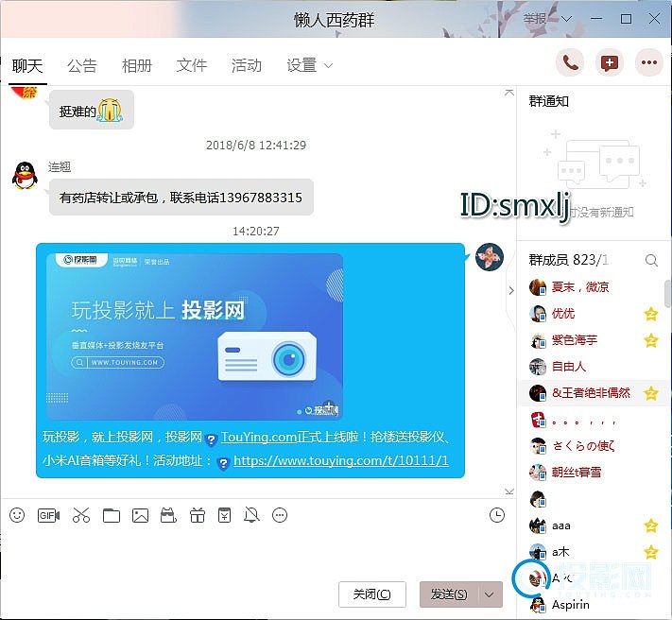The height and width of the screenshot is (620, 672).
Task: Open message history clock icon
Action: [497, 515]
